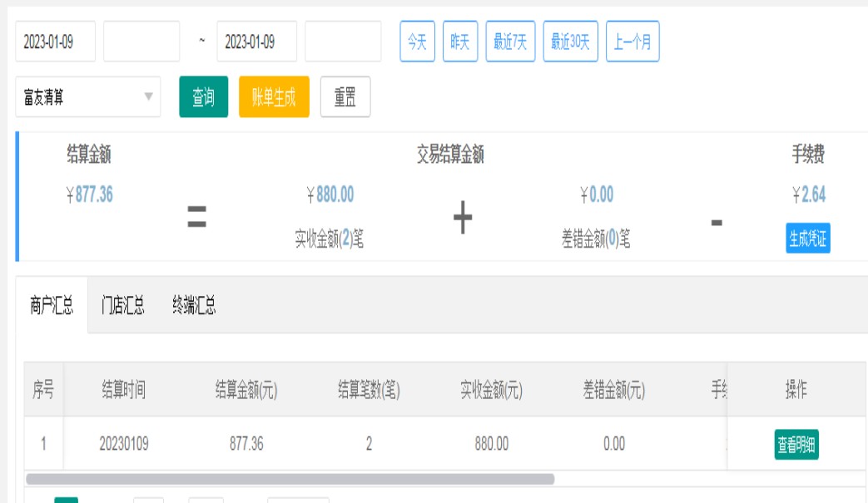Click 查看明细 for row 1
This screenshot has height=503, width=868.
click(x=796, y=445)
